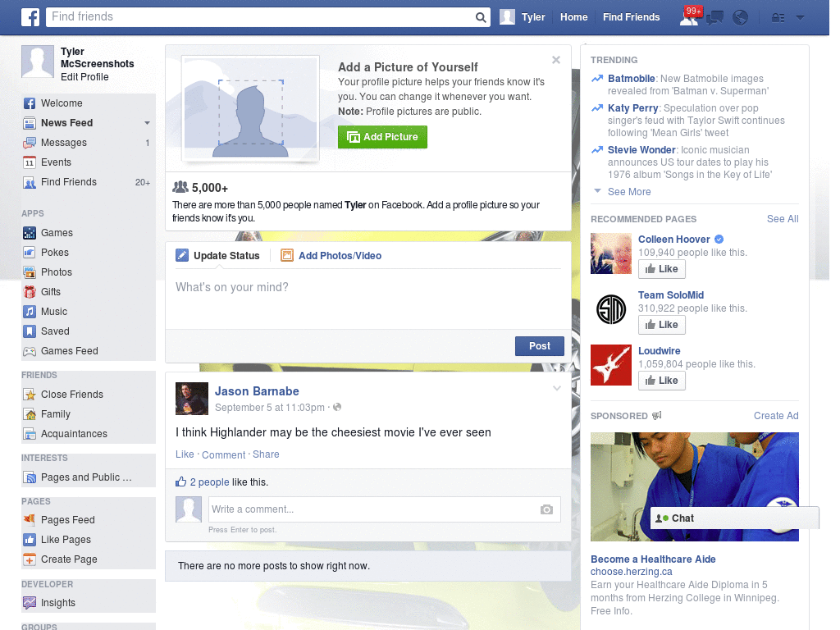Click the Gifts icon

coord(30,292)
